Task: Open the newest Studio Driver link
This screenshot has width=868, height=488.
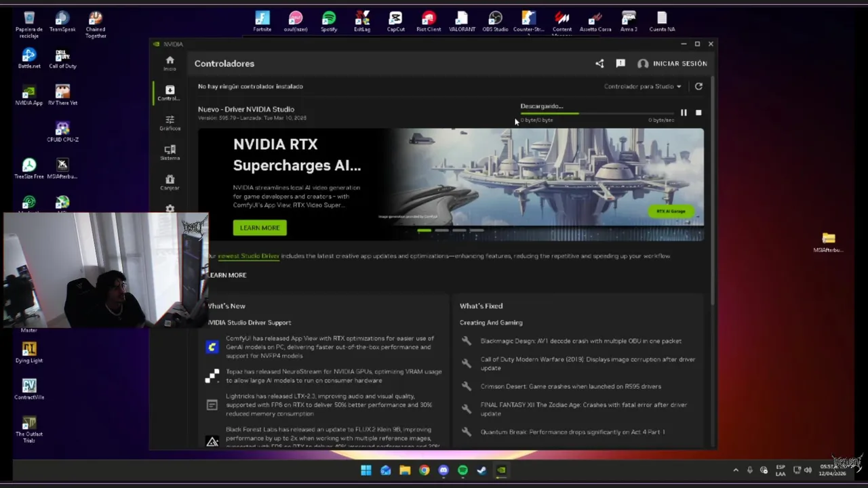Action: [x=249, y=256]
